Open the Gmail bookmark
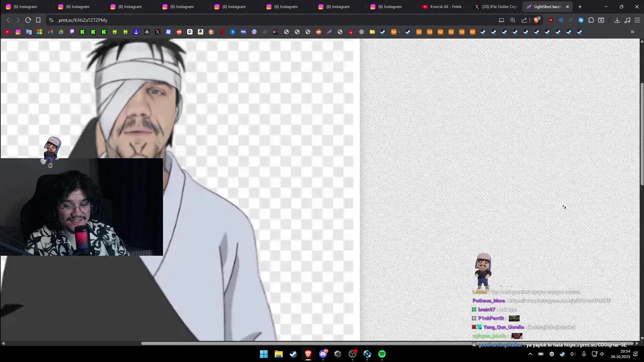644x362 pixels. click(x=50, y=32)
